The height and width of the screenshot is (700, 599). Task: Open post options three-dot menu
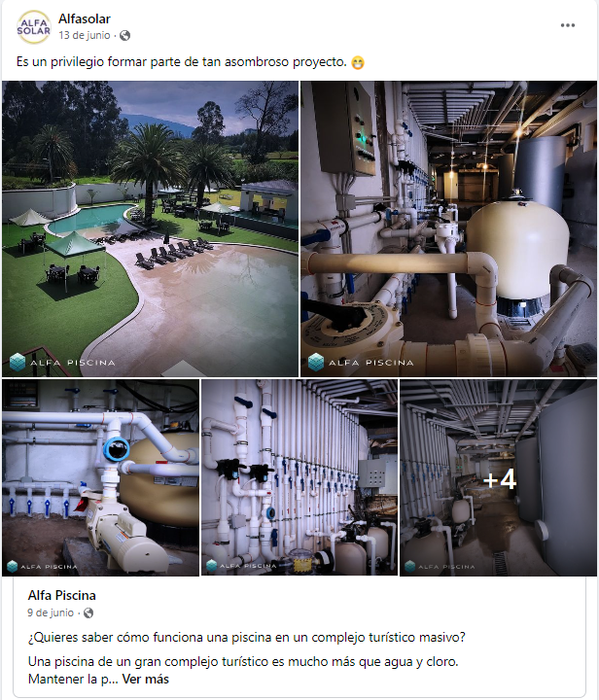(567, 25)
